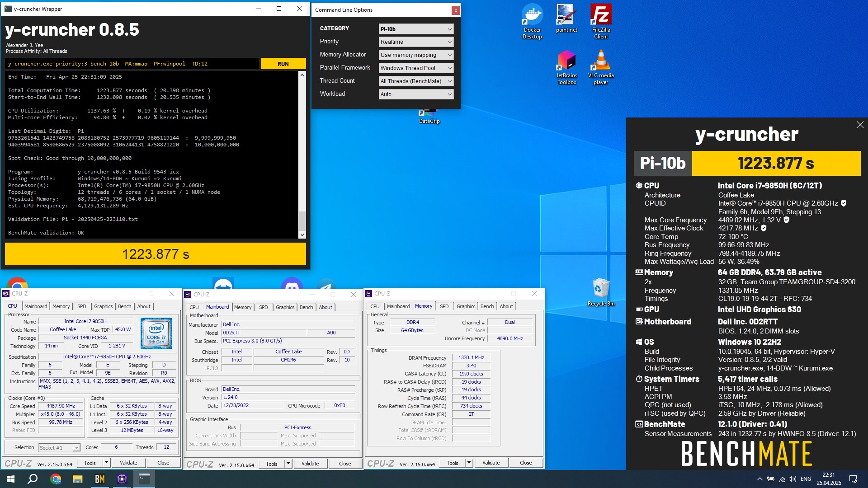
Task: Click the taskbar clock showing 22:31
Action: pos(829,479)
